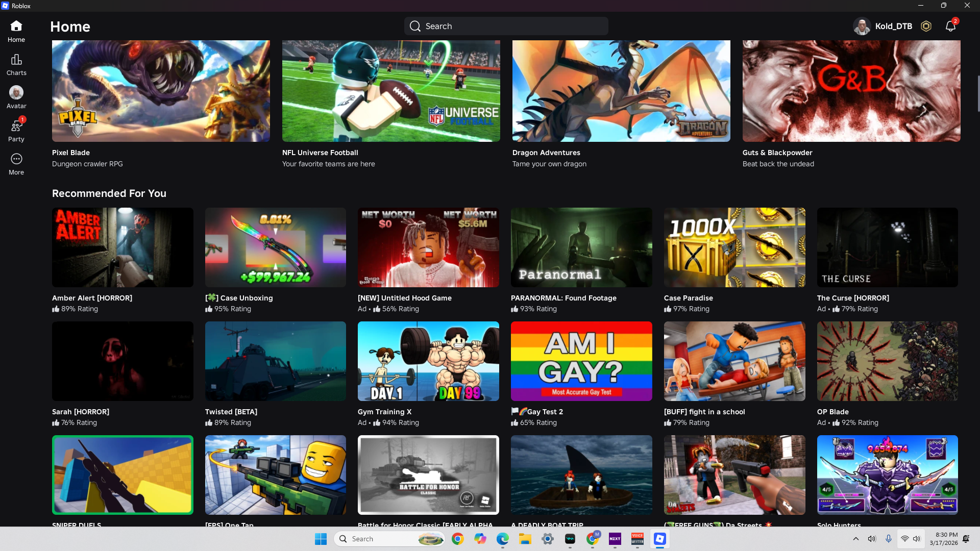Open the Da Streets game thumbnail
The height and width of the screenshot is (551, 980).
(734, 475)
